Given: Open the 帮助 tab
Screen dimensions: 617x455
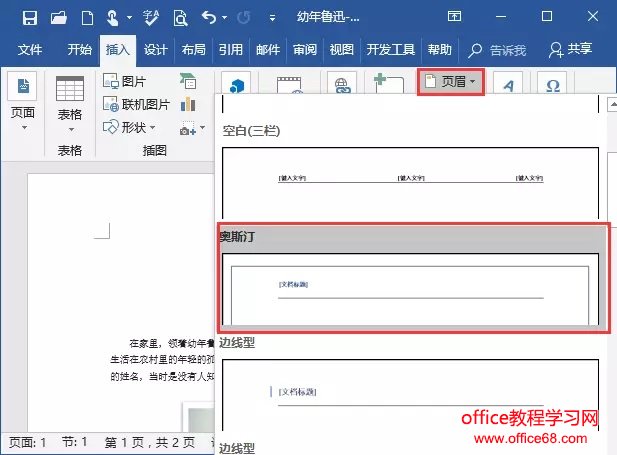Looking at the screenshot, I should click(x=440, y=50).
